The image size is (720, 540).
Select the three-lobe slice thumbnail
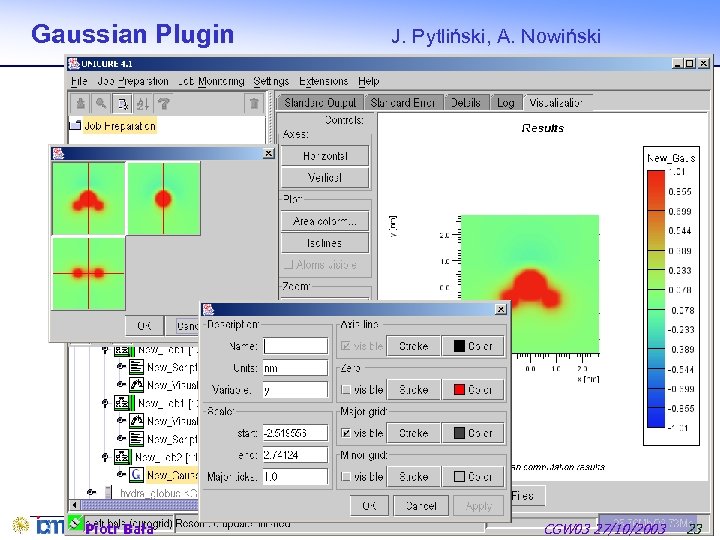[89, 198]
